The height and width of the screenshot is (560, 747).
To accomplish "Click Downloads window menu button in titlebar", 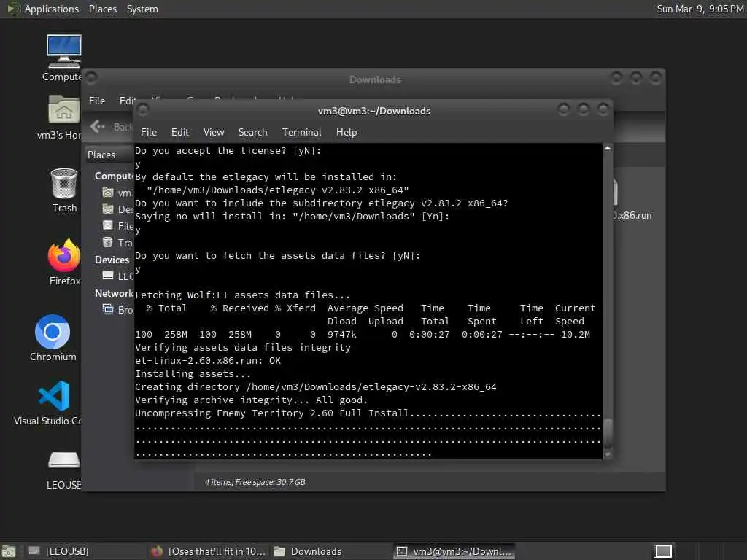I will (x=91, y=77).
